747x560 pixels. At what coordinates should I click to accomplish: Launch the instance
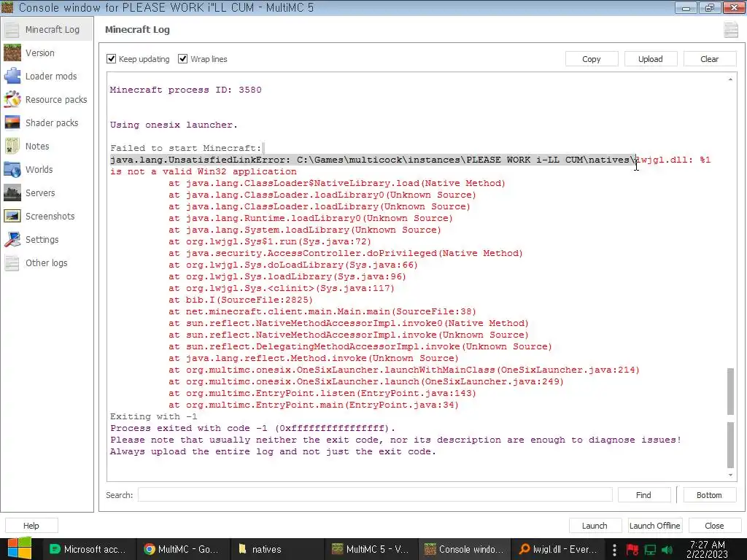point(595,526)
